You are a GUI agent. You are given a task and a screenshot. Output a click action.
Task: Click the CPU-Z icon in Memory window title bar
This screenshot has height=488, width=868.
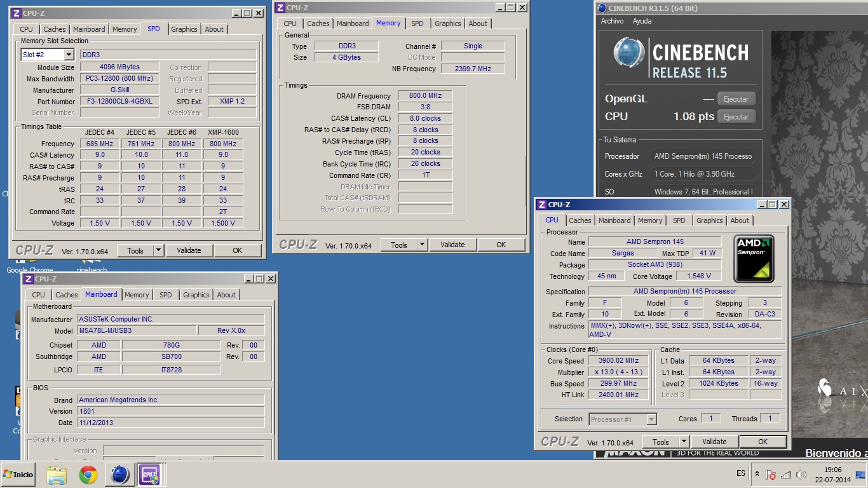coord(280,8)
